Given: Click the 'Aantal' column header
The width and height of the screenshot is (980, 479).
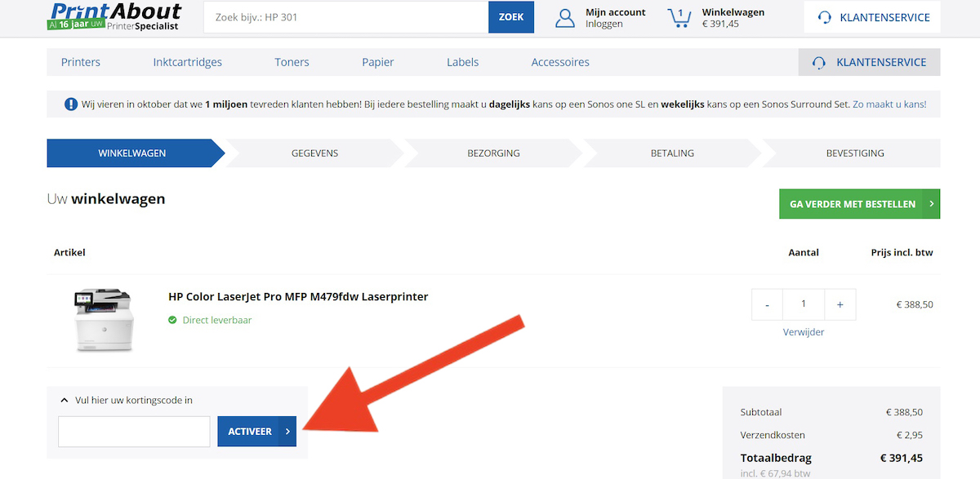Looking at the screenshot, I should (804, 252).
